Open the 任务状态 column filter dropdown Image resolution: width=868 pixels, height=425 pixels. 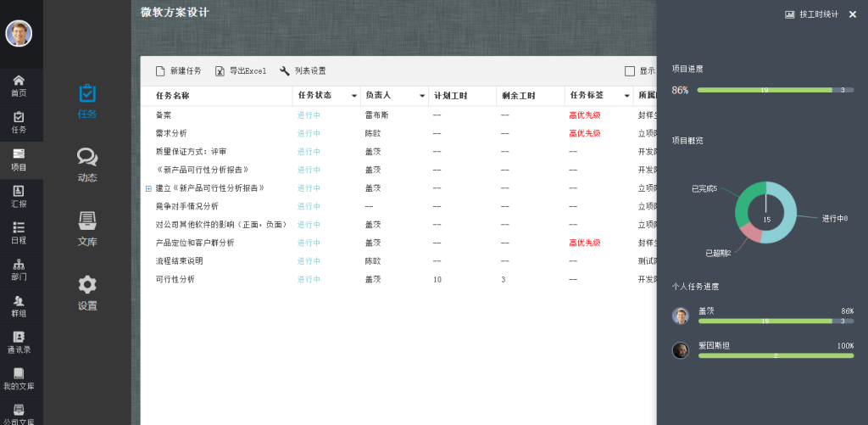tap(354, 96)
